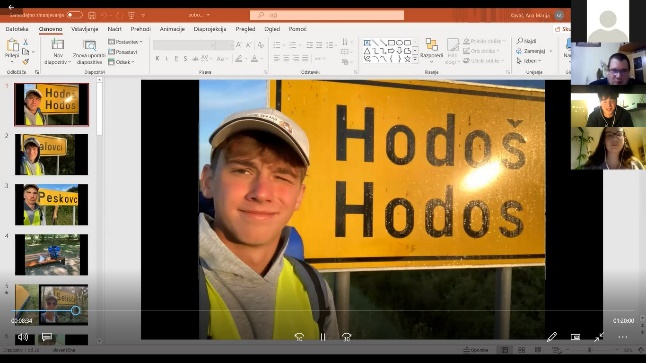Click the pencil annotate icon on player
This screenshot has height=363, width=646.
coord(552,337)
